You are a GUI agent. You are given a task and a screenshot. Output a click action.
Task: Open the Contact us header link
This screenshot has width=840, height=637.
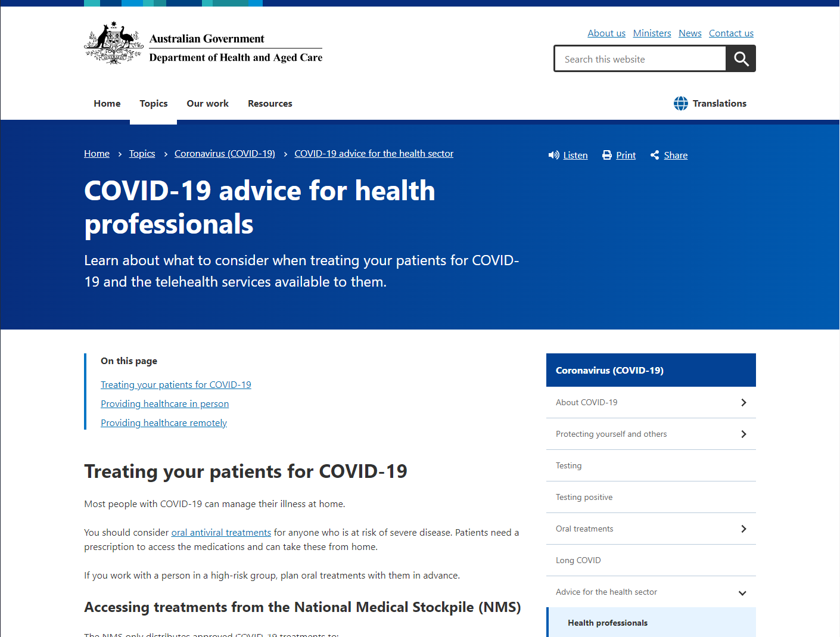point(731,33)
